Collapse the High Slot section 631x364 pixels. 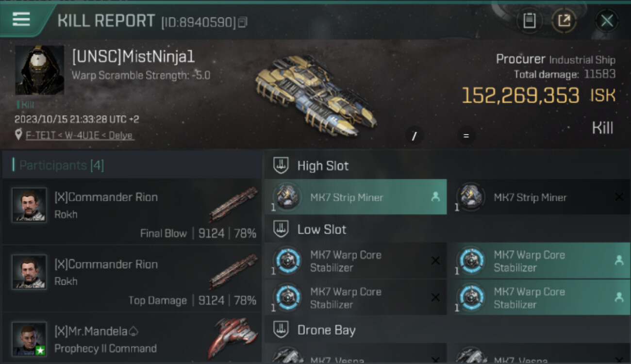pyautogui.click(x=281, y=165)
